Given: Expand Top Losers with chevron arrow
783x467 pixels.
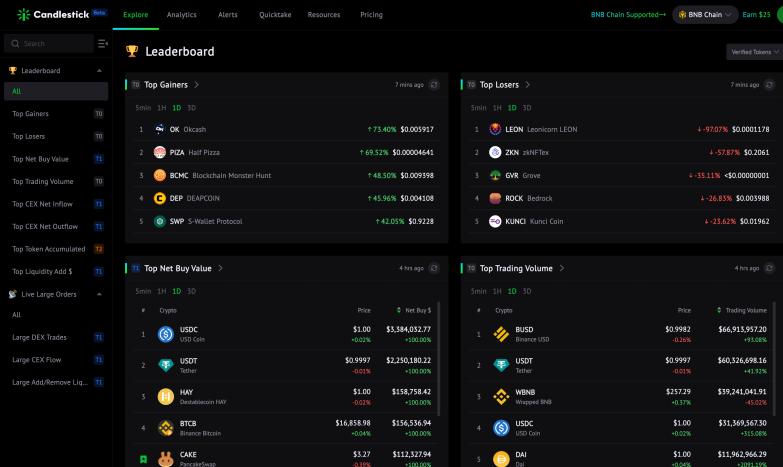Looking at the screenshot, I should coord(527,85).
